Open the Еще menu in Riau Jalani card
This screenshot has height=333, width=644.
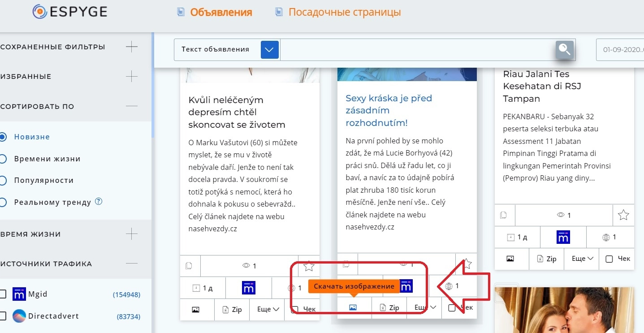(x=583, y=259)
